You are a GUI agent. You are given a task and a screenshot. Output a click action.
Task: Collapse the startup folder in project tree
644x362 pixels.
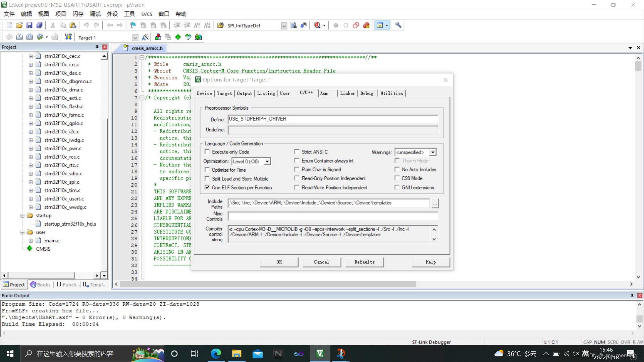click(x=22, y=216)
